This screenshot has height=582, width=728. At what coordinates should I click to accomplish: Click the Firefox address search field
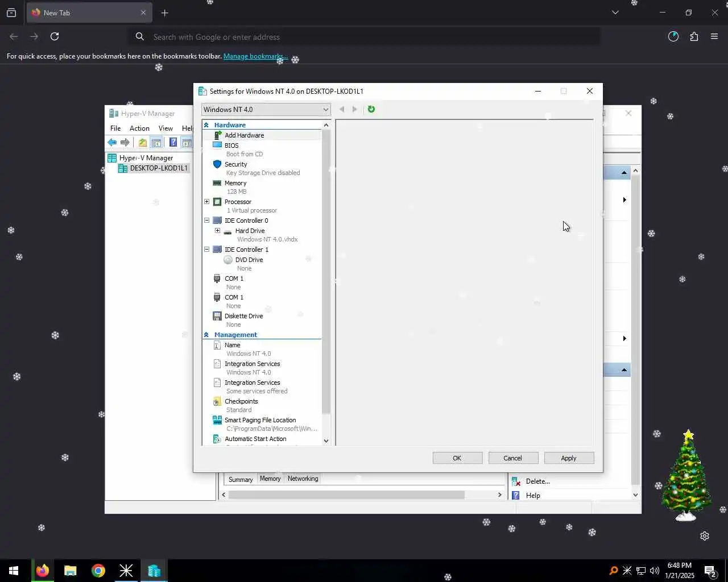coord(364,37)
